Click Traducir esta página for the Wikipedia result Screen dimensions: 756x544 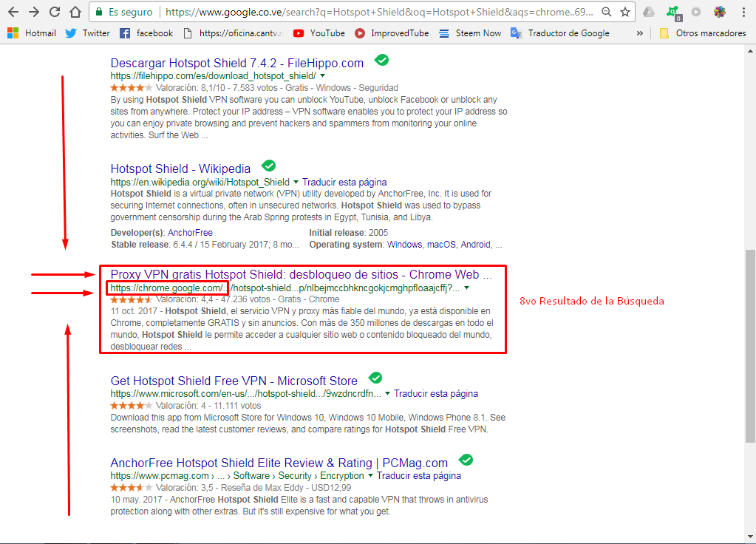344,183
